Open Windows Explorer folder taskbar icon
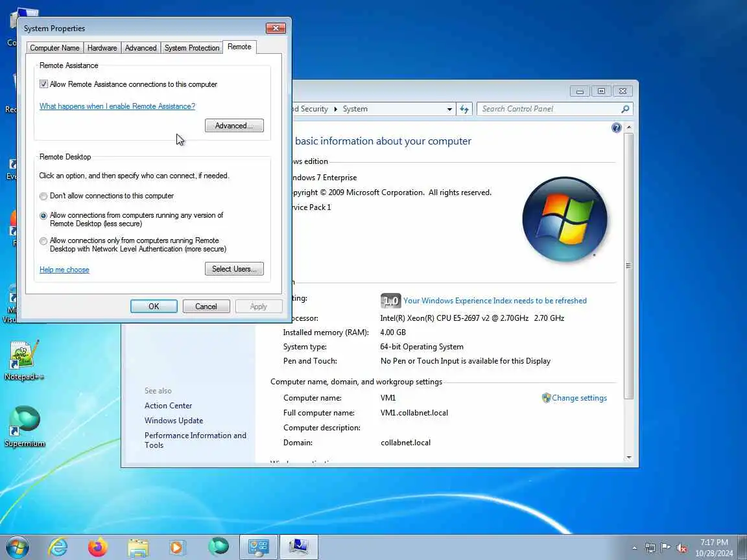747x560 pixels. (138, 548)
